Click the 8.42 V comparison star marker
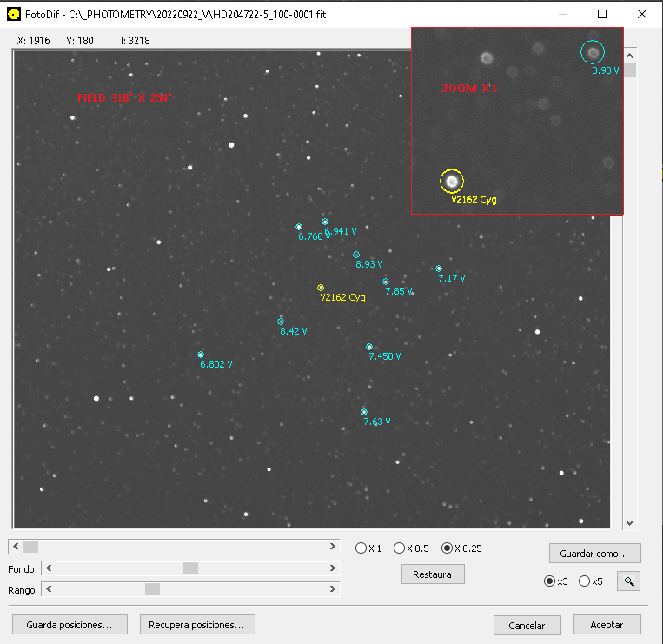 point(281,322)
